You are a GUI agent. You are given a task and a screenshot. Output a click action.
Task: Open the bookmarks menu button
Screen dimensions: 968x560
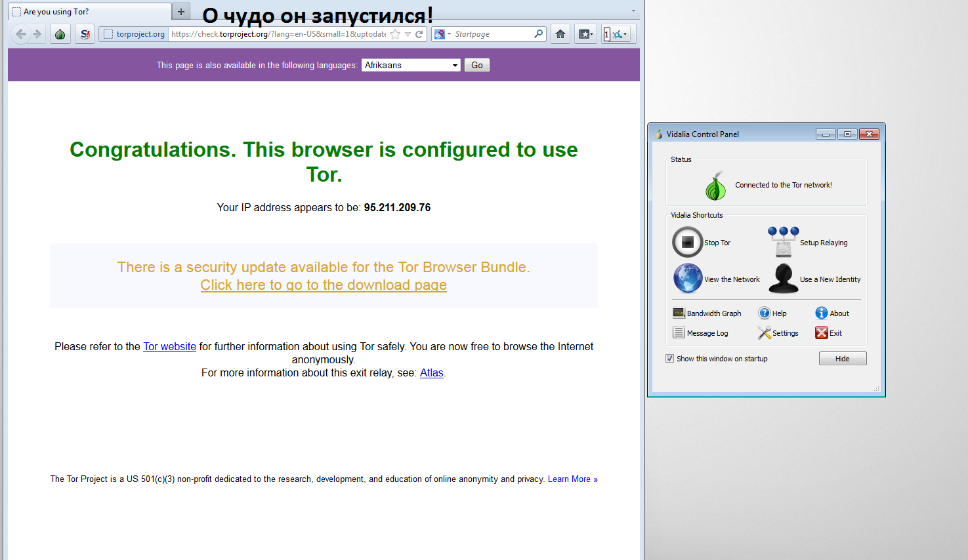click(585, 34)
